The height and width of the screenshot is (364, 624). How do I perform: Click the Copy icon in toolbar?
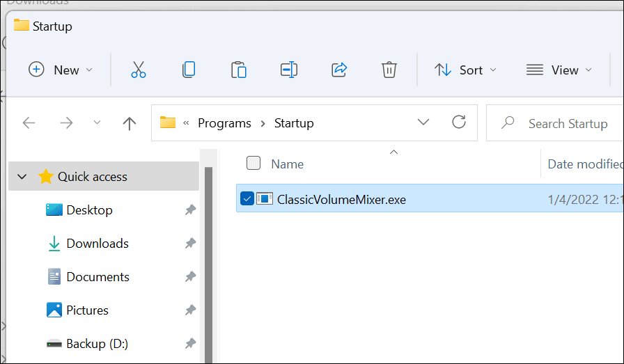tap(188, 70)
